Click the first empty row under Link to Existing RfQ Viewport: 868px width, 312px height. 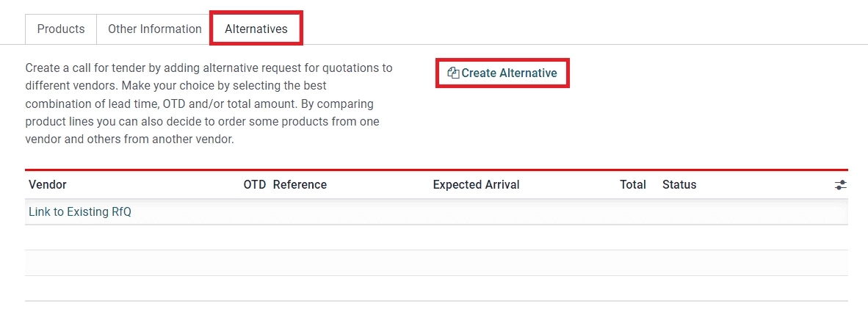click(x=436, y=238)
